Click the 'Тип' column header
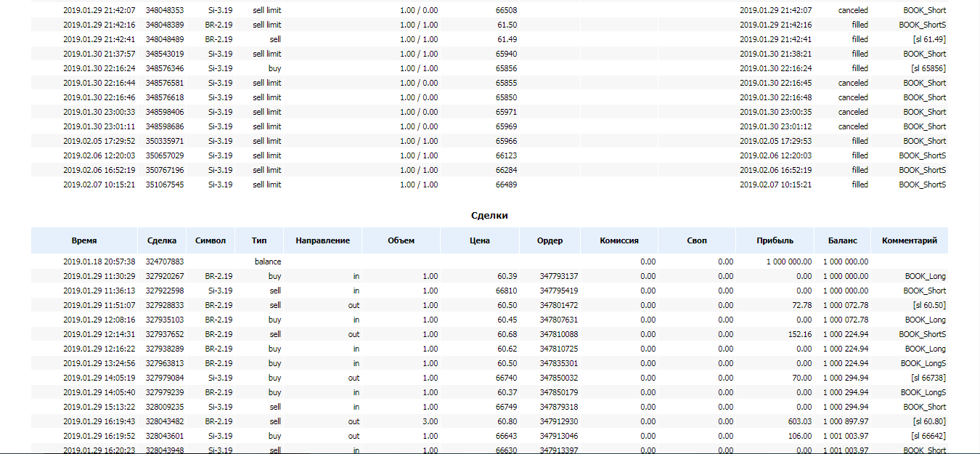This screenshot has height=454, width=980. point(259,240)
